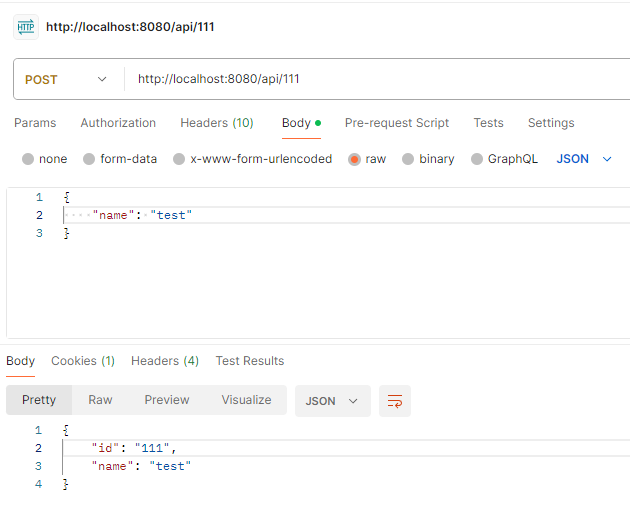The width and height of the screenshot is (630, 518).
Task: Click the request URL input field
Action: click(370, 79)
